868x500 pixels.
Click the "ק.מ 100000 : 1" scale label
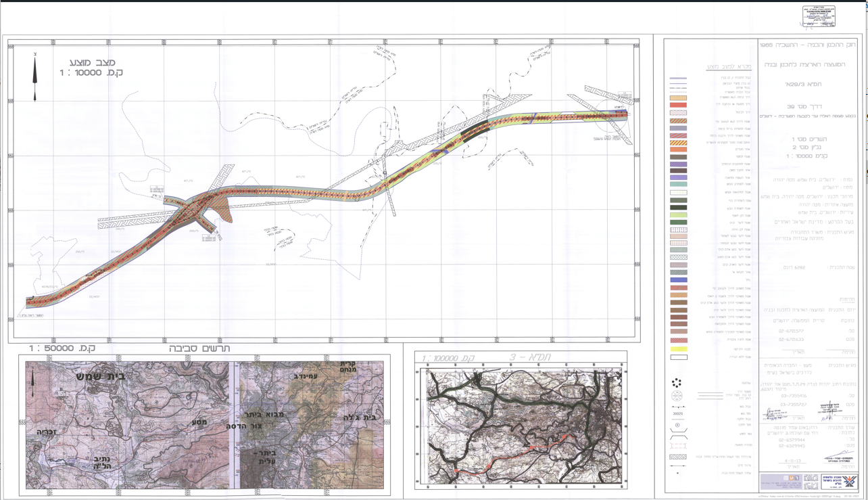click(448, 357)
